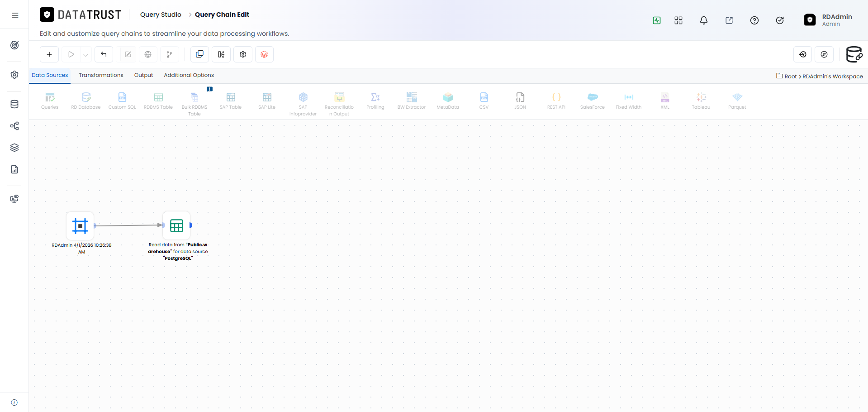868x412 pixels.
Task: Add the CSV data source
Action: pos(484,101)
